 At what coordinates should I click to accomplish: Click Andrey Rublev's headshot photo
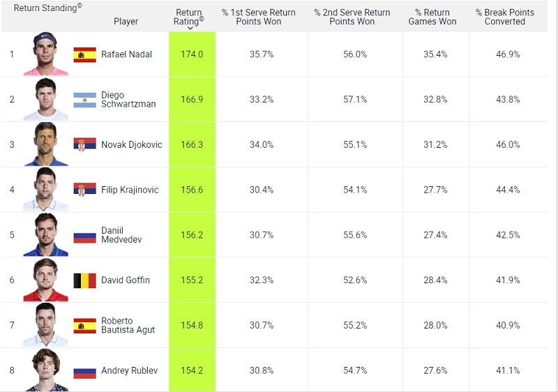pos(45,370)
